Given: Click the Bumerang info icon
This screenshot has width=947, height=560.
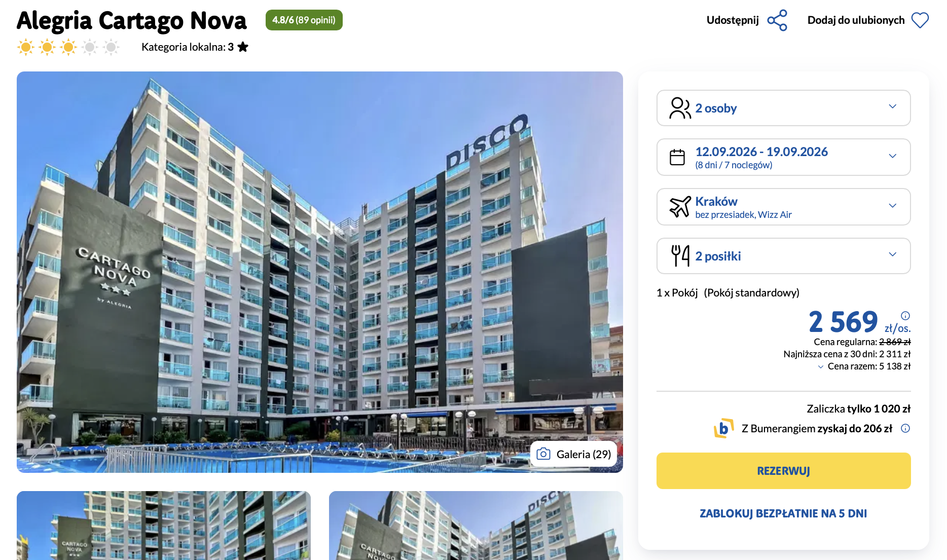Looking at the screenshot, I should [905, 428].
